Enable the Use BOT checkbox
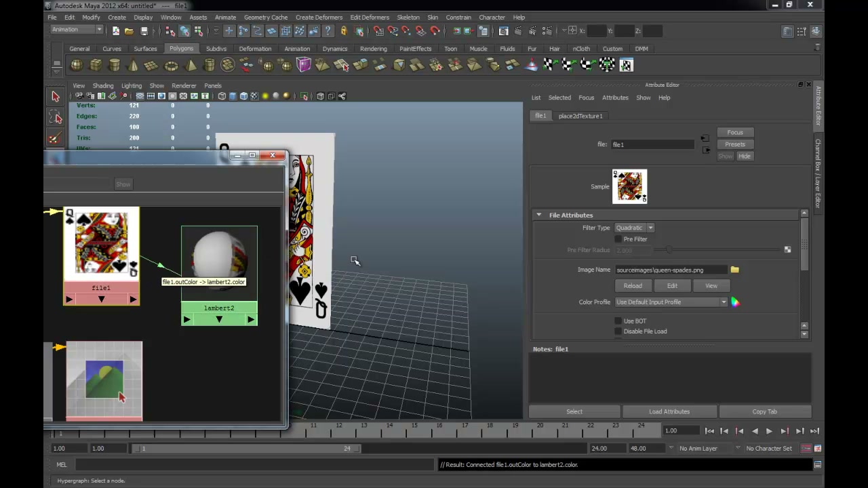Viewport: 868px width, 488px height. (x=618, y=321)
